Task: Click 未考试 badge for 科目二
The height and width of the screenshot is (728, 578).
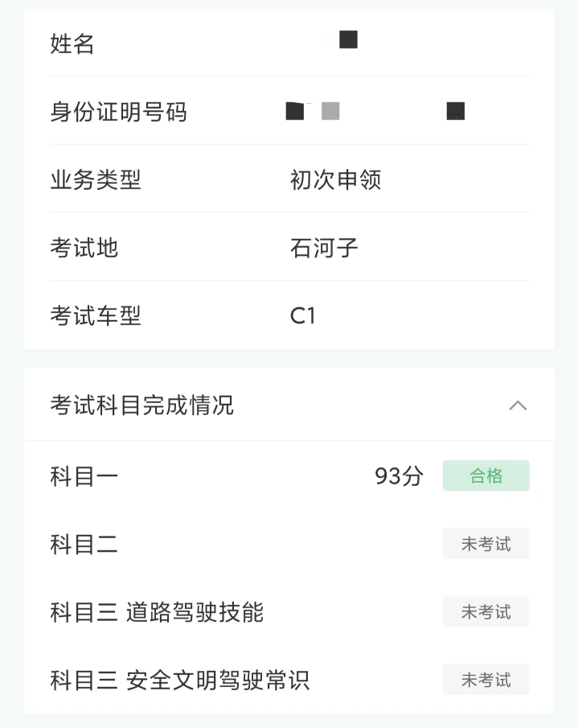Action: tap(486, 545)
